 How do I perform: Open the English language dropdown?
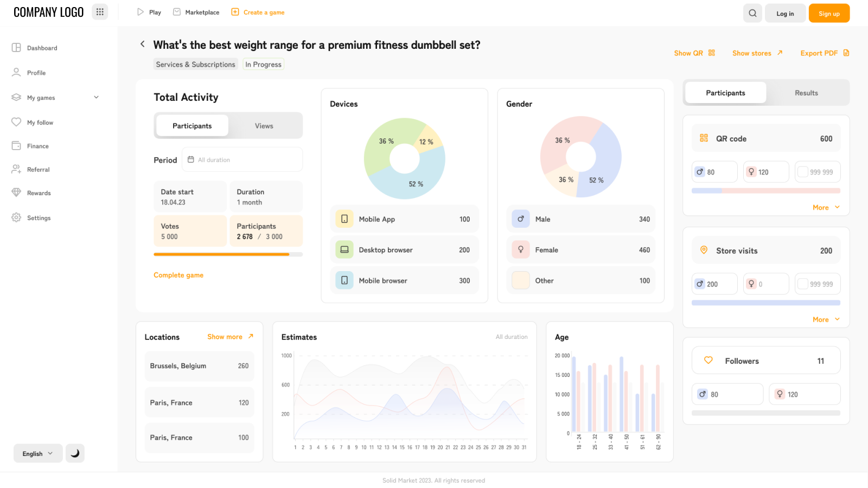click(38, 453)
